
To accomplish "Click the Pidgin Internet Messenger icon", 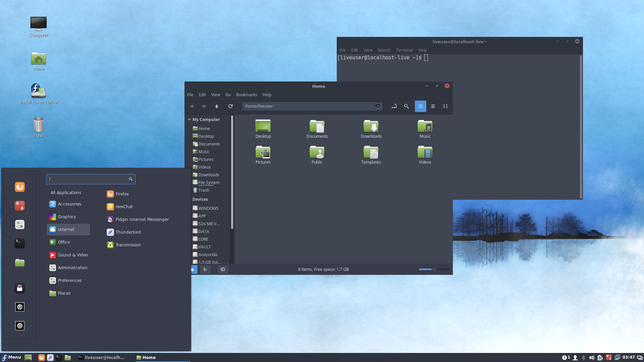I will click(x=110, y=219).
